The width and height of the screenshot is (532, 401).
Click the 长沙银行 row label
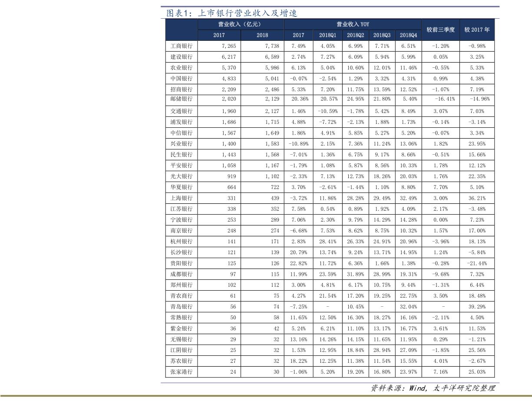[182, 252]
